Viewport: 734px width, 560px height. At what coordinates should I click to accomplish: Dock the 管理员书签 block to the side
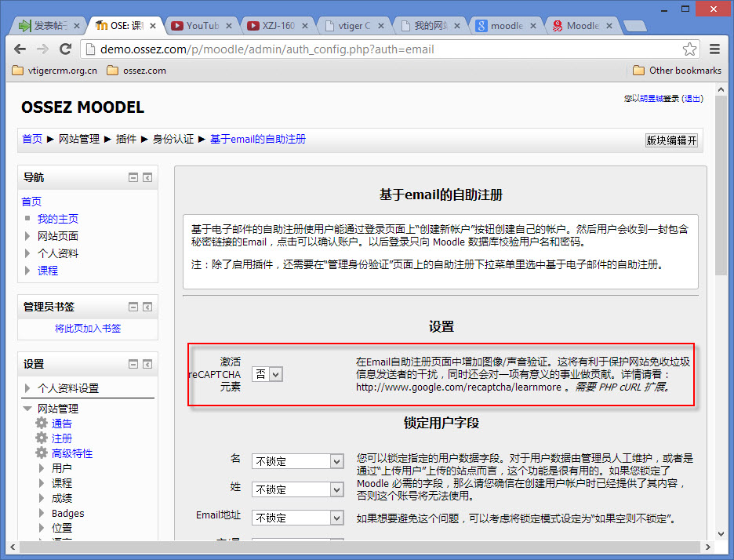147,307
